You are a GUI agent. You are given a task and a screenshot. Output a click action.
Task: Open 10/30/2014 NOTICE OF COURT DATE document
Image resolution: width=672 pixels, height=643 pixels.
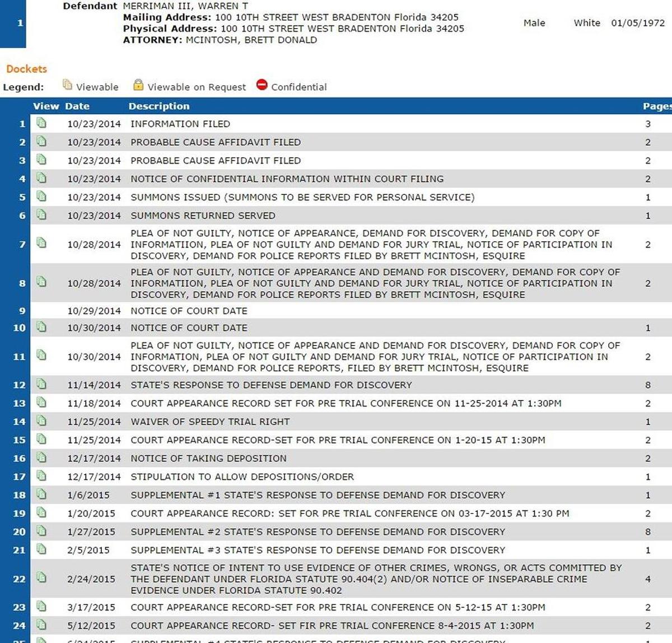[41, 327]
